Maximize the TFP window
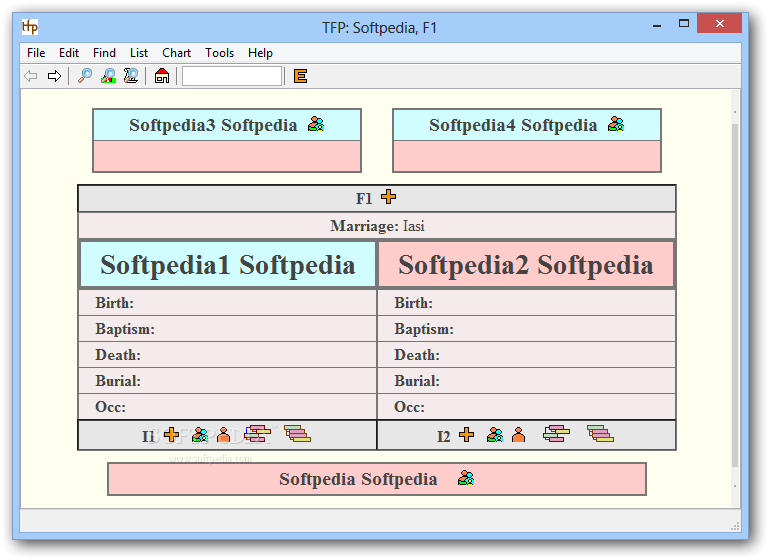Screen dimensions: 769x560 684,24
